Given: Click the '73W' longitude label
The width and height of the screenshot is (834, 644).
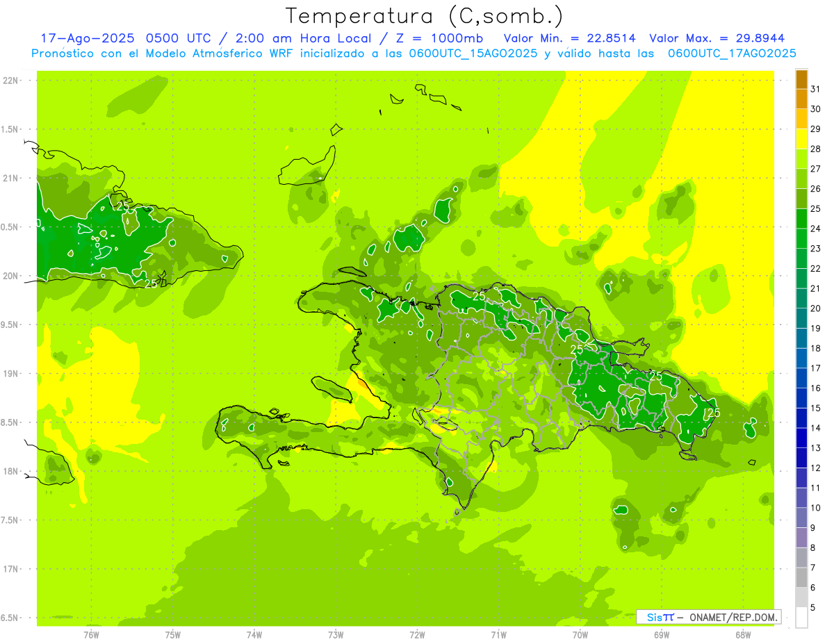Looking at the screenshot, I should 336,635.
